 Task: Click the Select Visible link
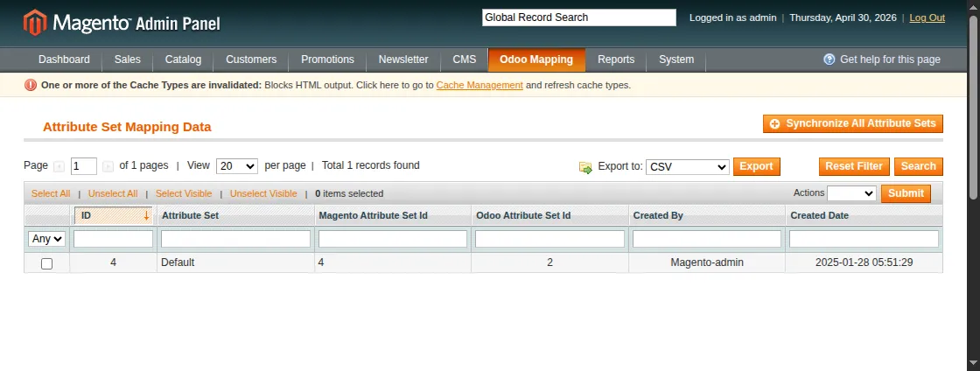184,193
